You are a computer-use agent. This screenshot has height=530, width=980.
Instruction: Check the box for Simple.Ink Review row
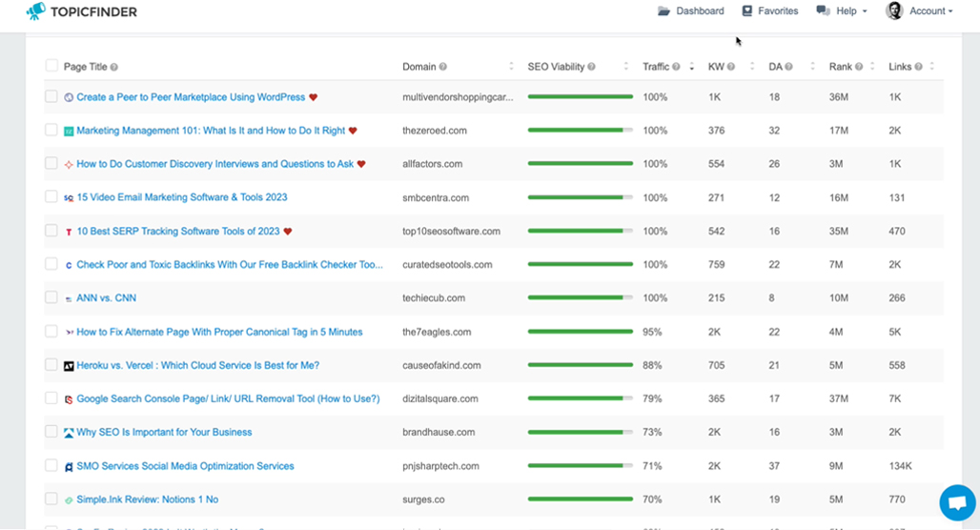(51, 499)
